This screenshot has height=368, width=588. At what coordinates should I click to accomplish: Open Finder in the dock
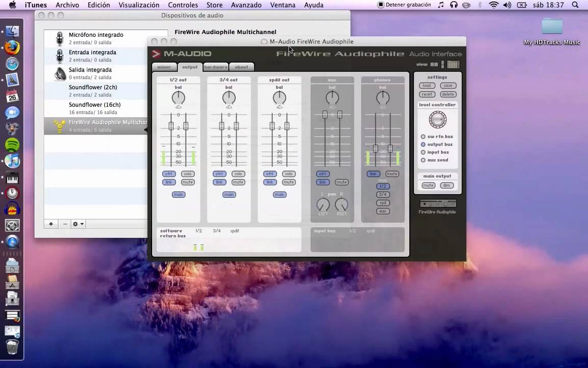[12, 32]
